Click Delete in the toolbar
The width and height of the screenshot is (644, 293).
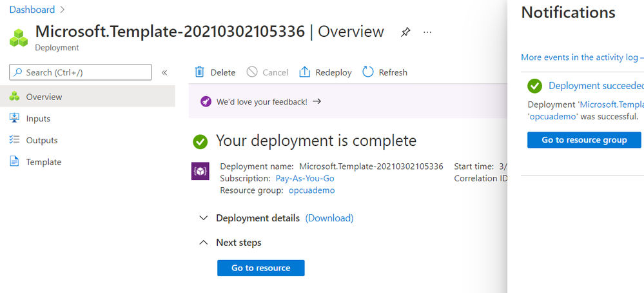215,72
